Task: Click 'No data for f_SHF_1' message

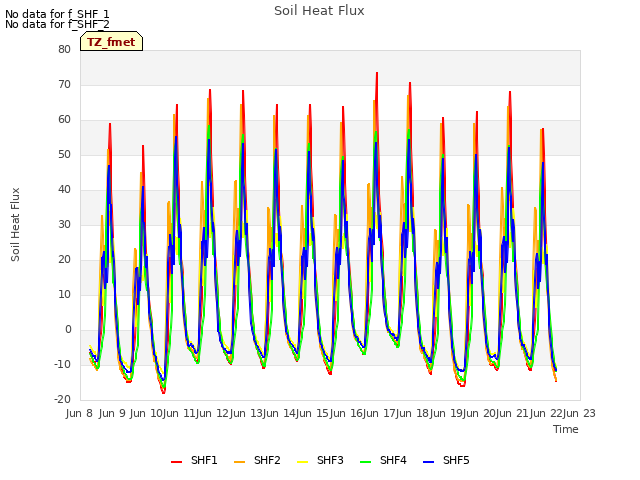Action: point(57,14)
